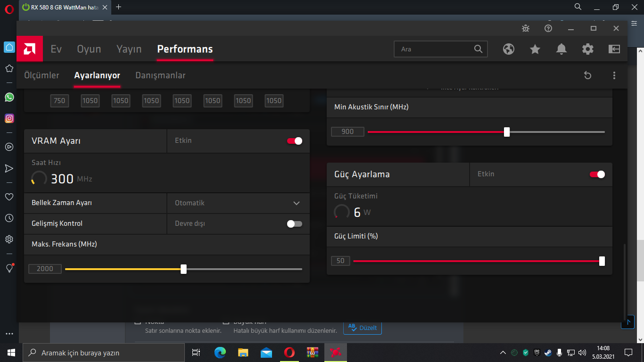Show Radeon notifications bell
The image size is (644, 362).
[x=561, y=49]
